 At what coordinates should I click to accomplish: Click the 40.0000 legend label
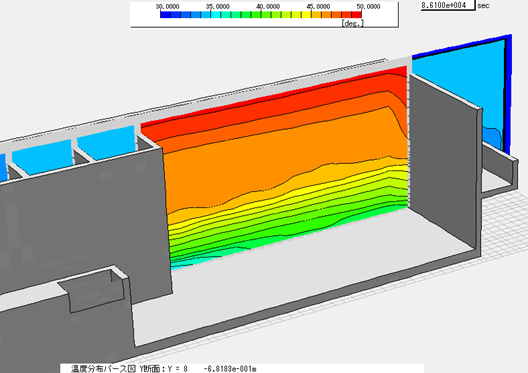[268, 6]
